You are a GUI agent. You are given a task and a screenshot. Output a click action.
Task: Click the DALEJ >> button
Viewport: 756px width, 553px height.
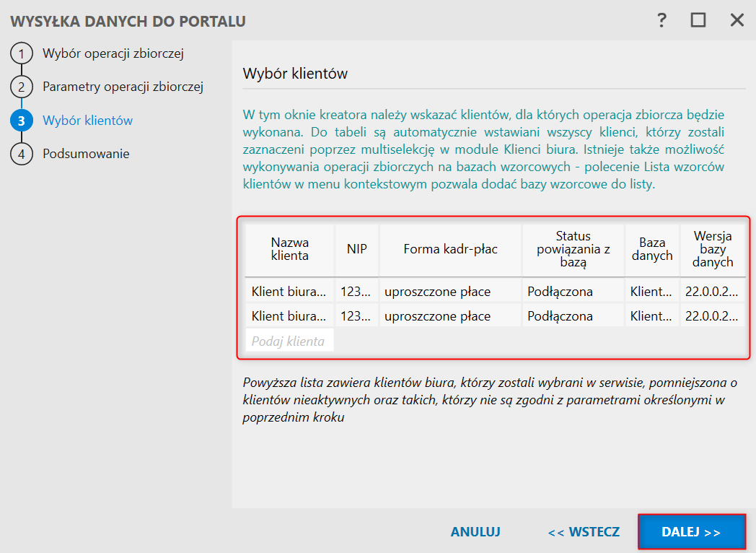tap(691, 532)
